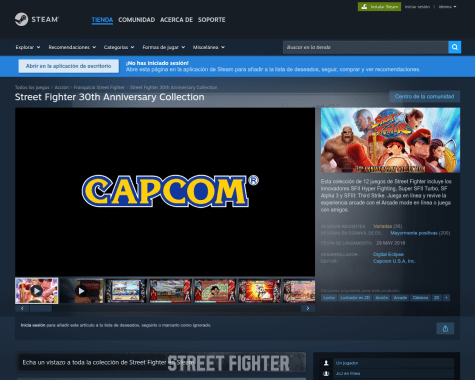The width and height of the screenshot is (475, 380).
Task: Go to the TIENDA tab
Action: click(x=102, y=20)
